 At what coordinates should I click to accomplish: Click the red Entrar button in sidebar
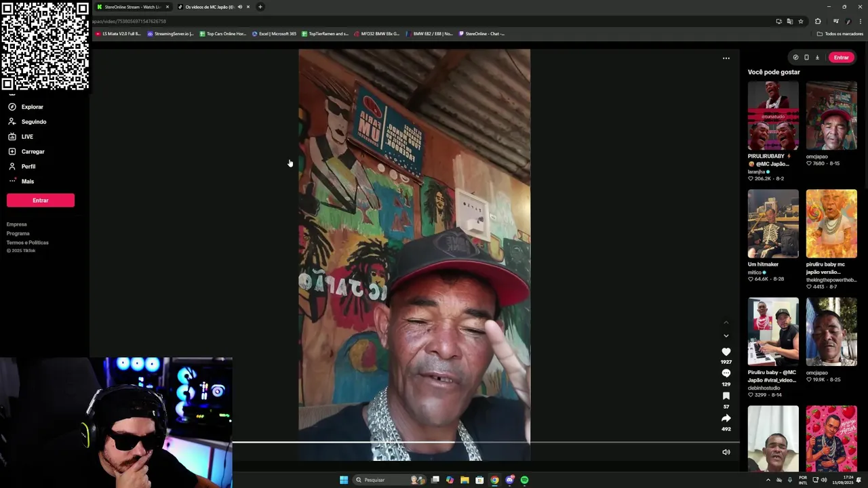pos(41,201)
